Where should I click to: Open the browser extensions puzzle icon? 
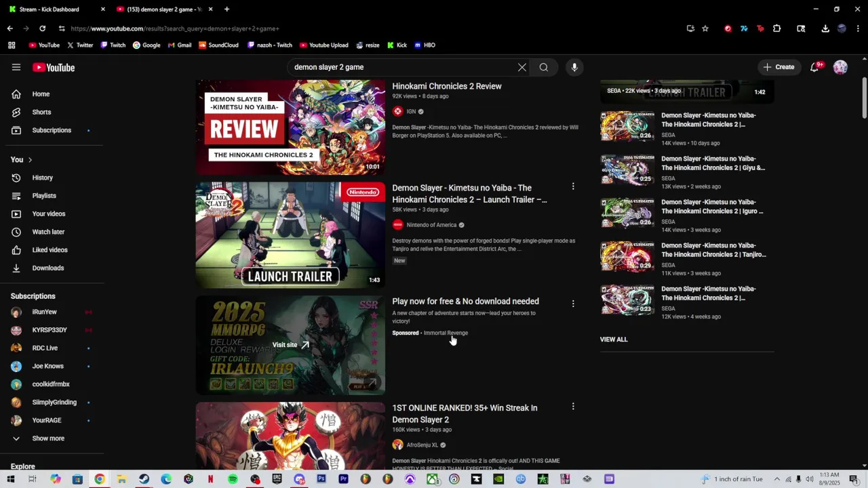(777, 28)
